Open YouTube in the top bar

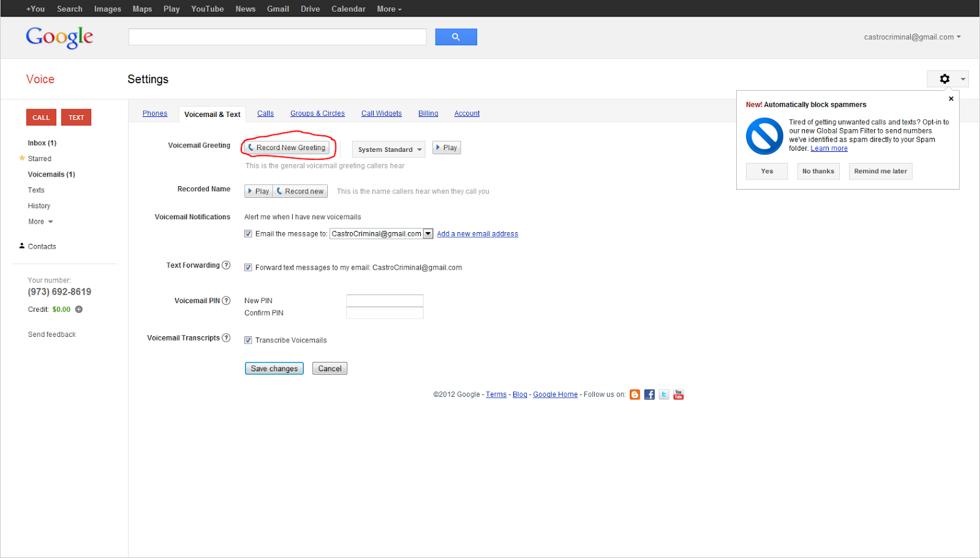[208, 9]
